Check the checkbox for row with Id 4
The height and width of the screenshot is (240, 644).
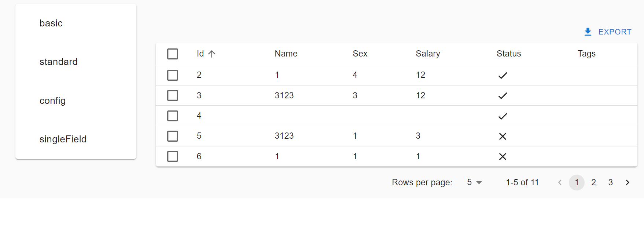[172, 116]
